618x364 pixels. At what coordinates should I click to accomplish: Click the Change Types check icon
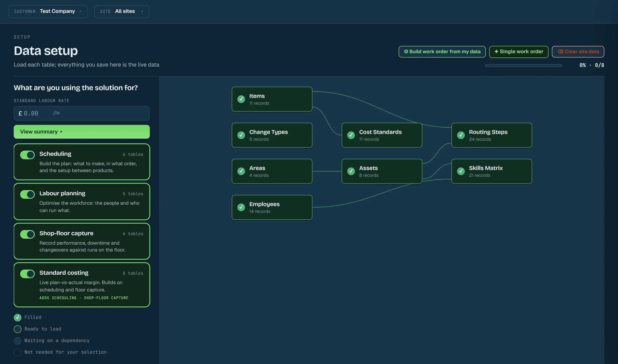click(241, 135)
